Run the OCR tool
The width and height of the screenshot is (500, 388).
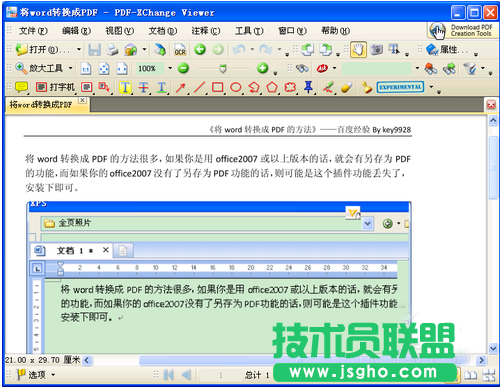coord(180,50)
